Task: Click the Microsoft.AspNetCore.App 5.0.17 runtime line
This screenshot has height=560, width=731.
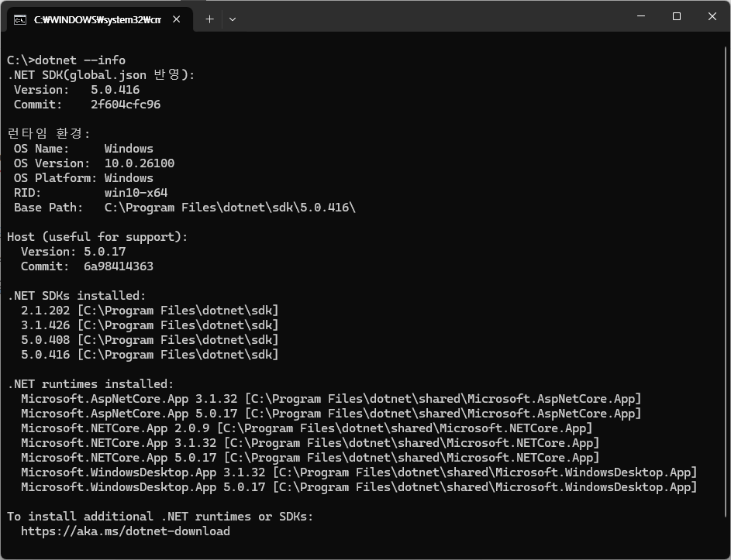Action: pyautogui.click(x=331, y=414)
